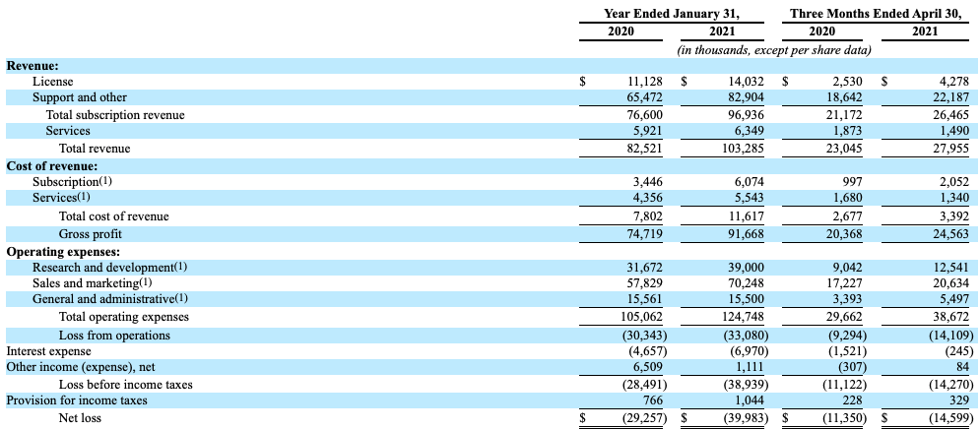Click the 'Total revenue' row label

(x=95, y=149)
